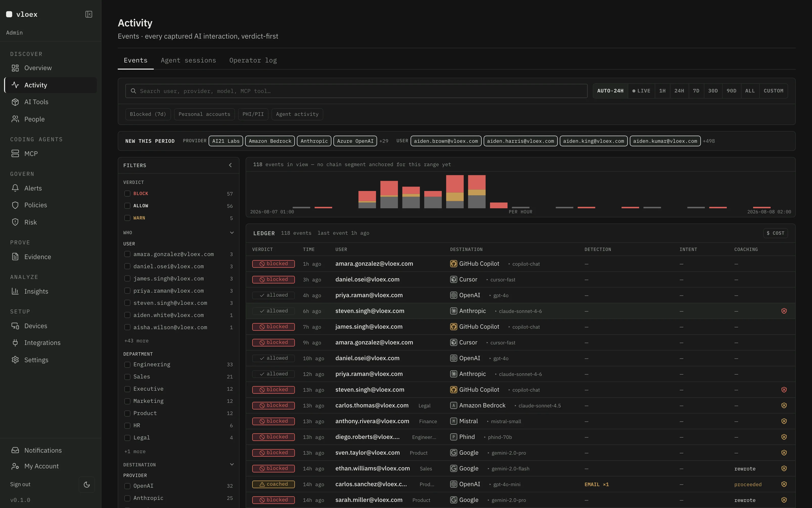Screen dimensions: 812x508
Task: Check the ALLOW verdict filter
Action: point(127,206)
